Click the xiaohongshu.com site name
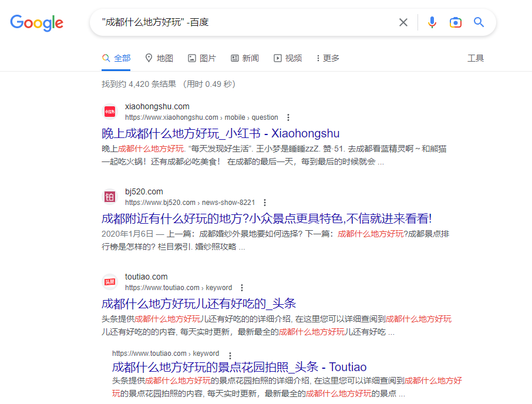Screen dimensions: 532x404 click(x=157, y=106)
